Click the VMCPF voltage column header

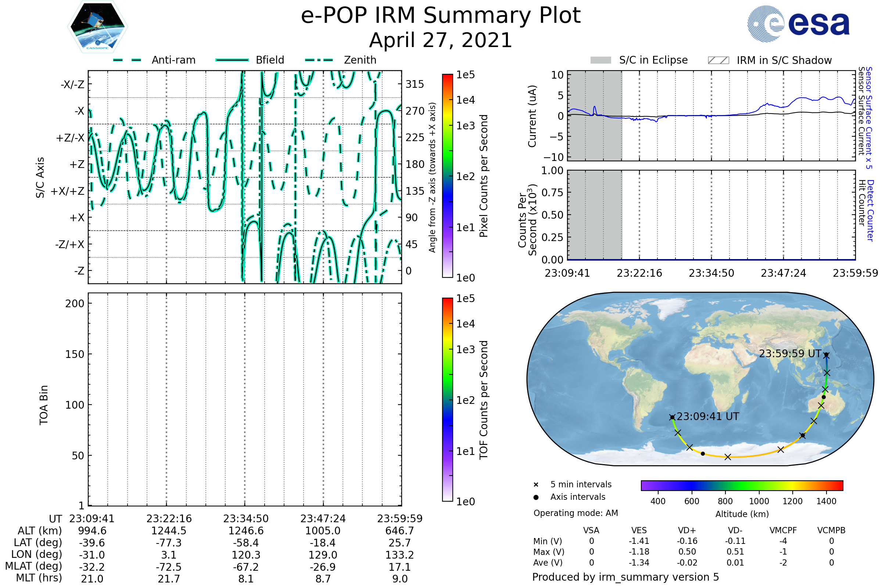click(783, 530)
